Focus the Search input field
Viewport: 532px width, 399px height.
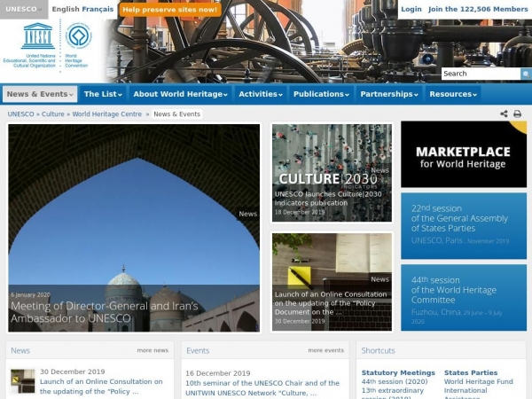pyautogui.click(x=481, y=74)
